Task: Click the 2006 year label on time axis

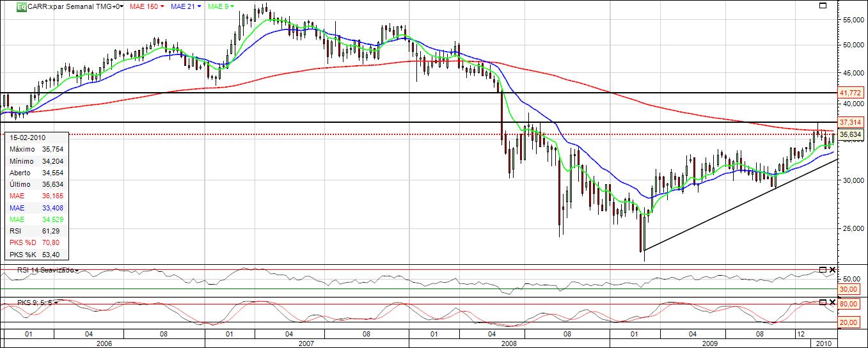Action: pyautogui.click(x=104, y=344)
